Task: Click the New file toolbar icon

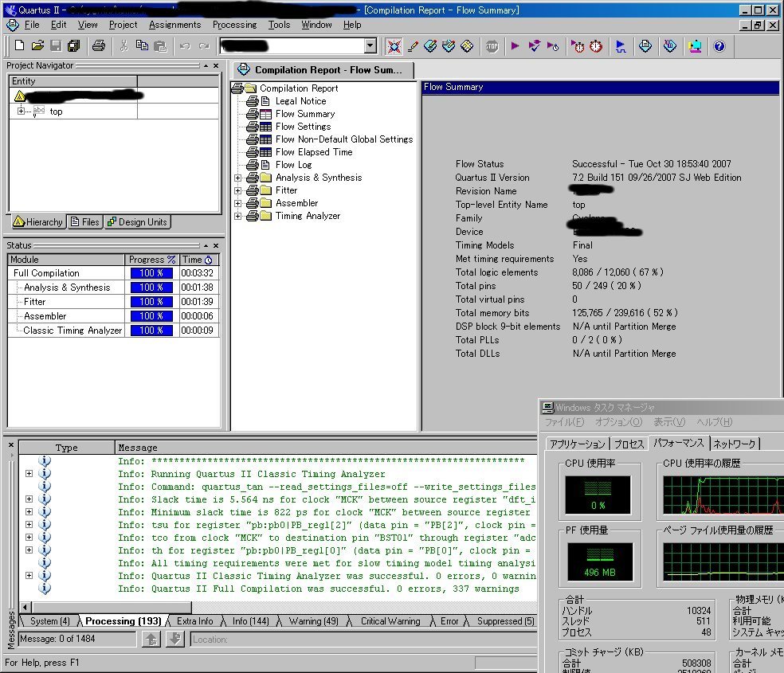Action: tap(20, 46)
